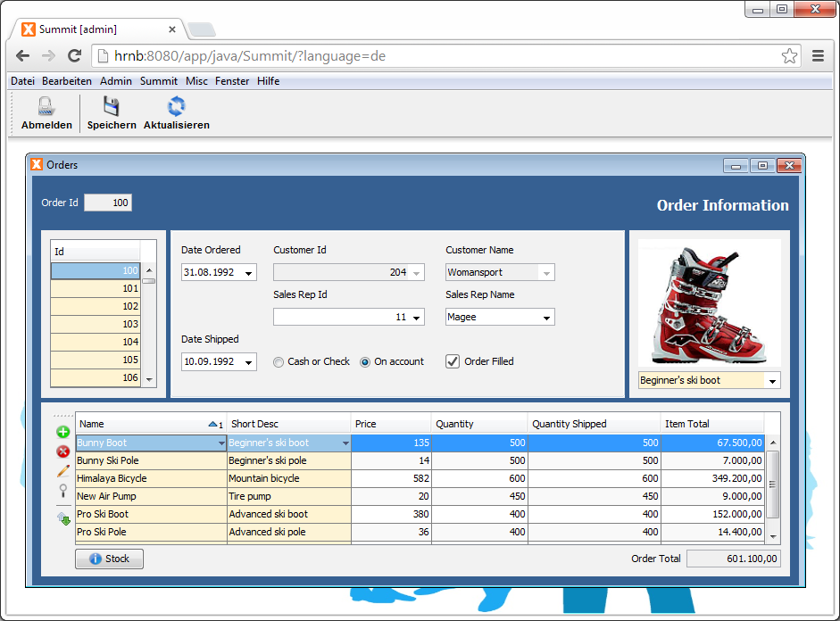
Task: Click the Abmelden logout icon
Action: coord(46,105)
